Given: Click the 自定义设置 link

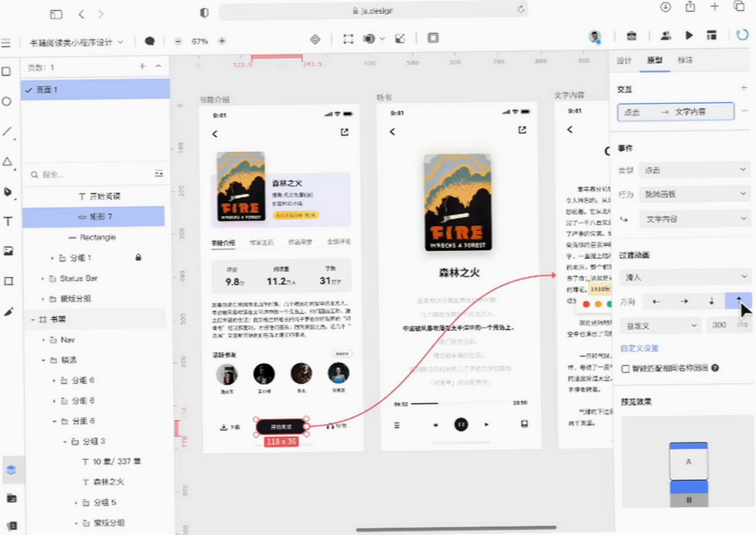Looking at the screenshot, I should (x=639, y=348).
